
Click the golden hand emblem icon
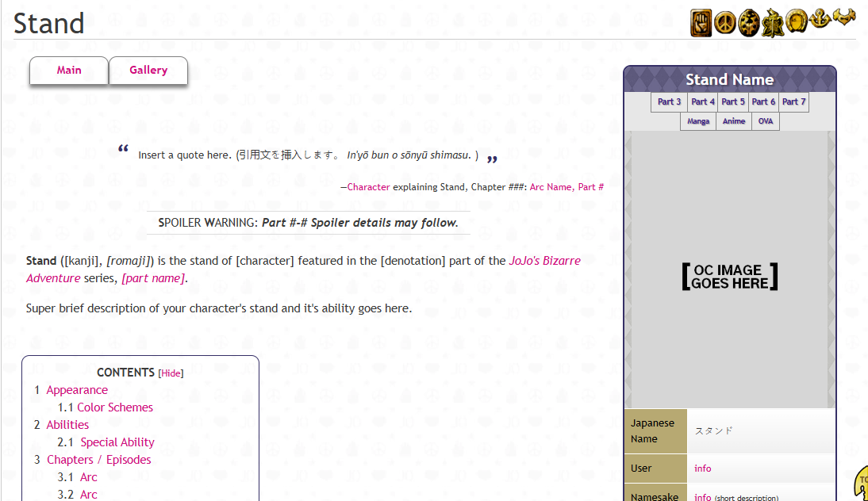(701, 23)
